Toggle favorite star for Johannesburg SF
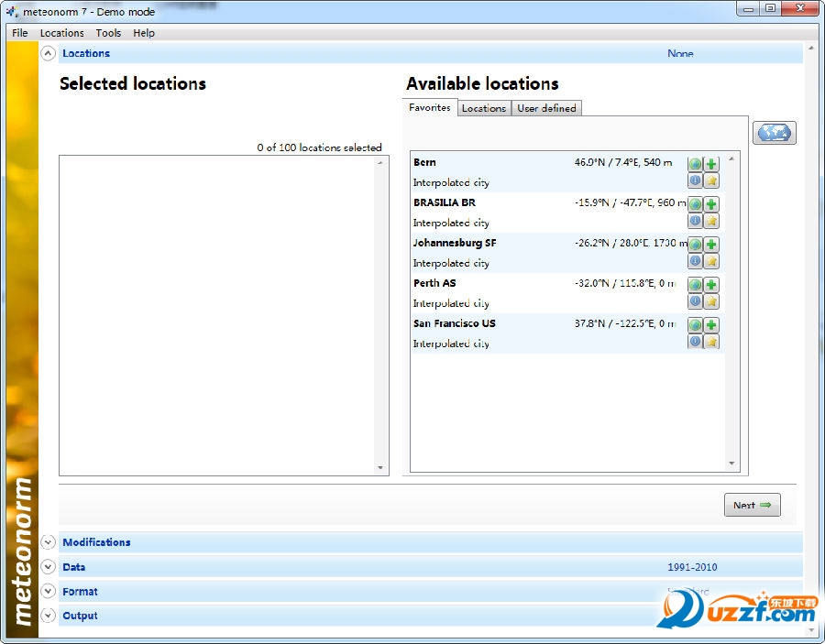The width and height of the screenshot is (825, 644). click(x=711, y=261)
